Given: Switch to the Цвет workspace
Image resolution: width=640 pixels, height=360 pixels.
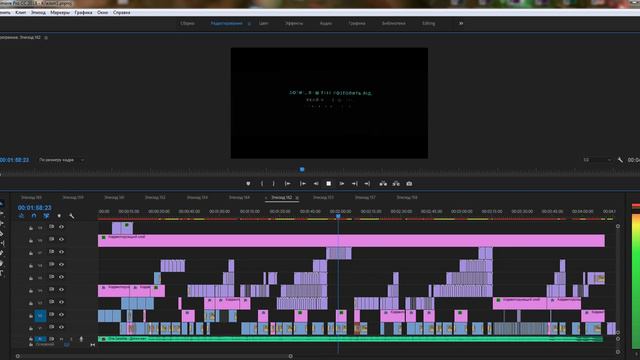Looking at the screenshot, I should (x=263, y=23).
